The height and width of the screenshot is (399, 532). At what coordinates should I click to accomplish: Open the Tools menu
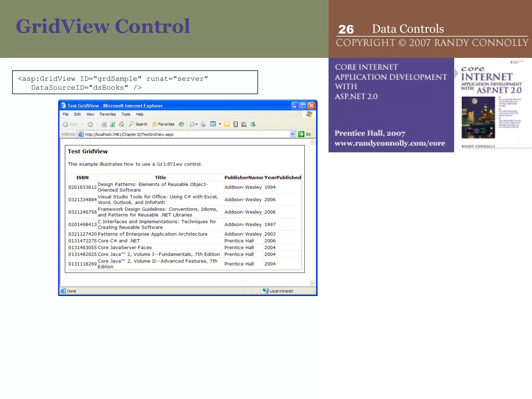coord(126,114)
